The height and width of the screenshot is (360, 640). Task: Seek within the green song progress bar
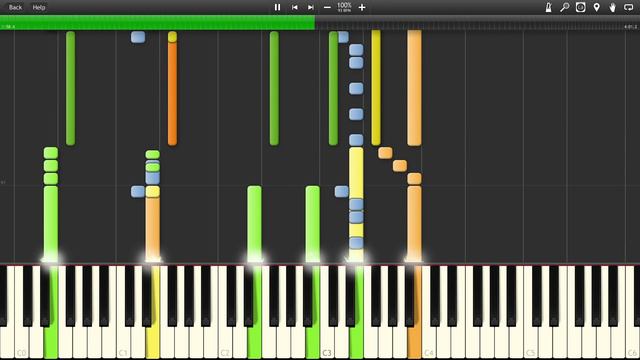157,22
